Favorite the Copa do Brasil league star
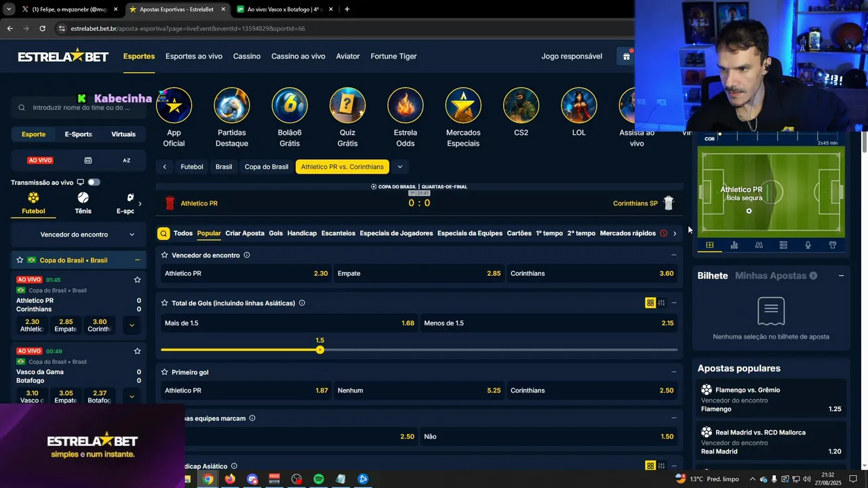This screenshot has height=488, width=868. point(20,260)
